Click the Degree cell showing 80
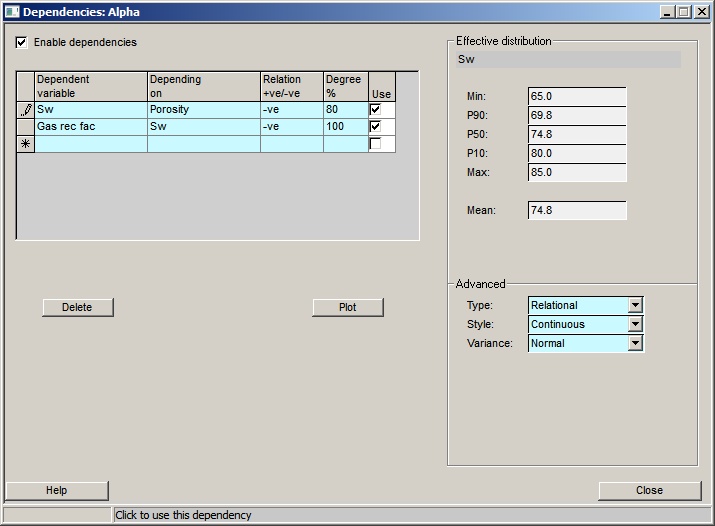The image size is (715, 526). click(x=345, y=110)
